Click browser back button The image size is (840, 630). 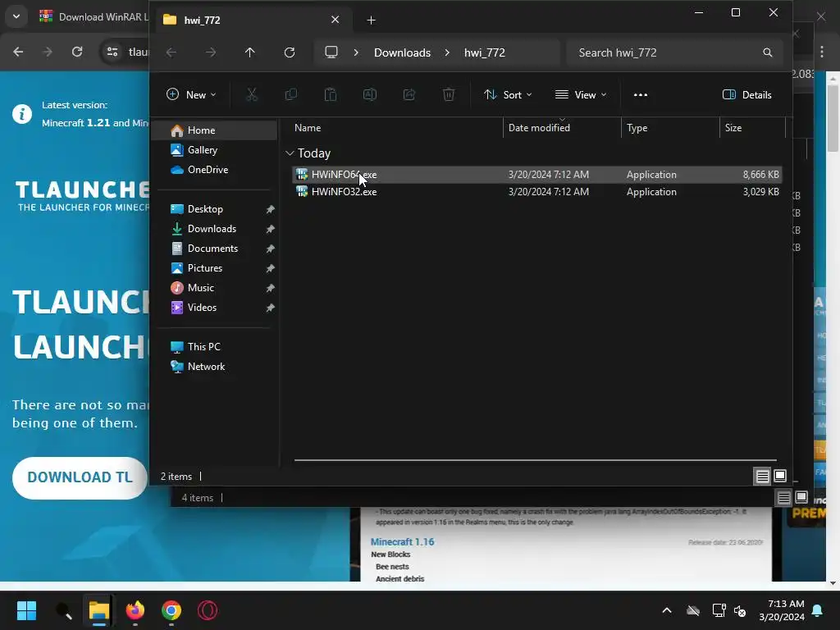[x=18, y=52]
